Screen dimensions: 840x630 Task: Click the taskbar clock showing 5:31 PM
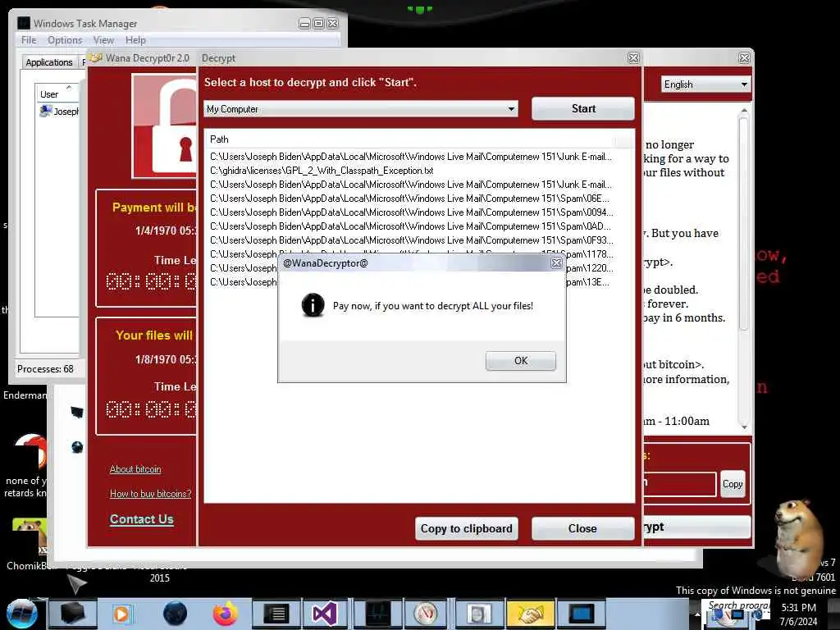[799, 614]
